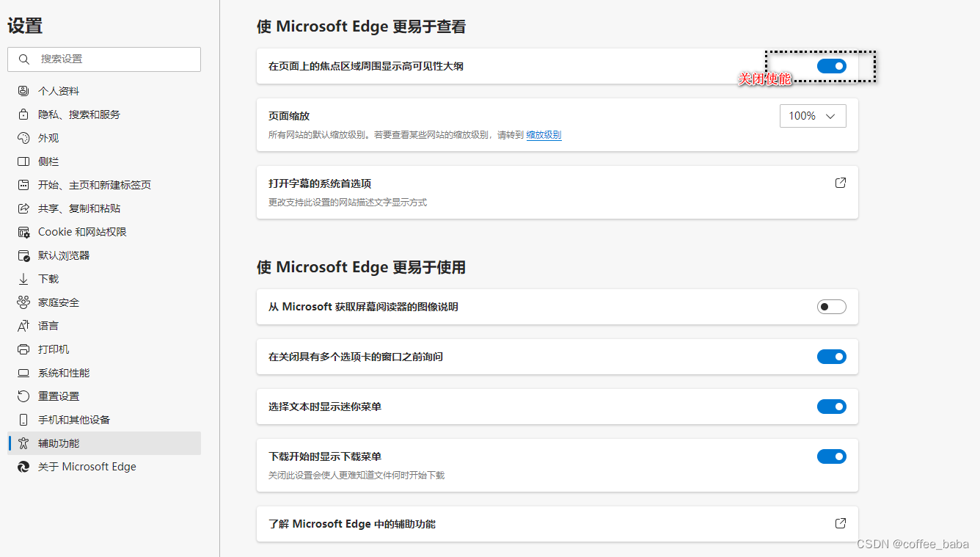Open 个人资料 settings page
Screen dimensions: 980x557
tap(104, 91)
